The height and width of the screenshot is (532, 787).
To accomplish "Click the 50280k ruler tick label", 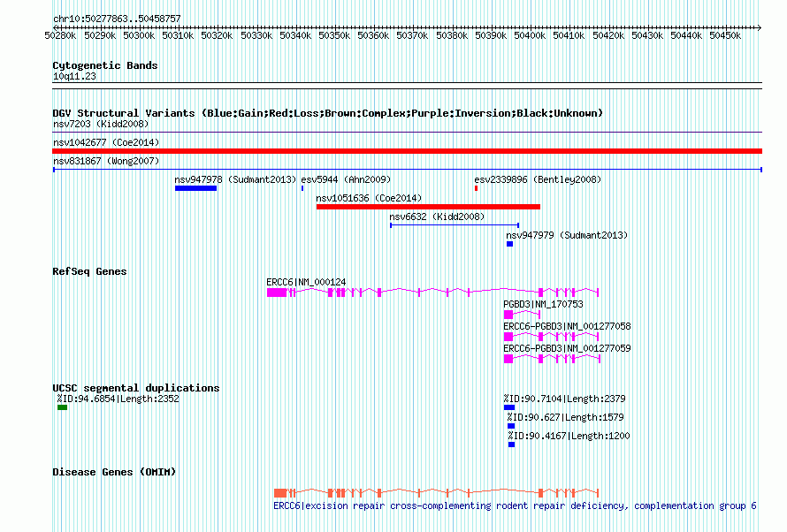I will coord(60,35).
